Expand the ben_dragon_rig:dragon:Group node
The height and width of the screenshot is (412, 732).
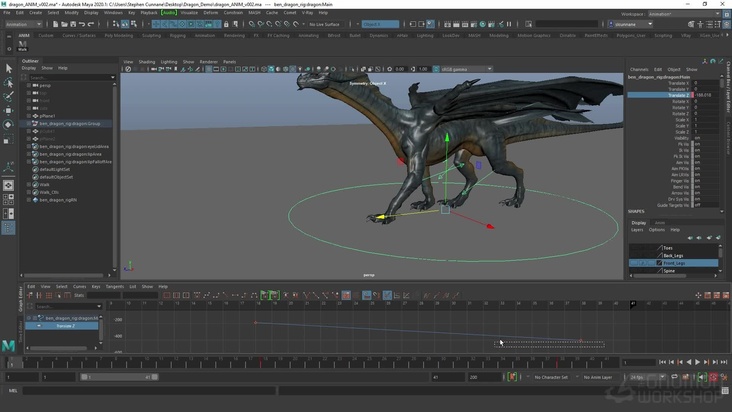[28, 123]
